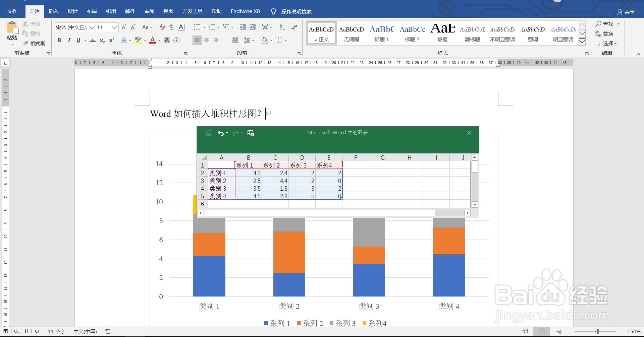Open the font name dropdown
644x337 pixels.
92,27
